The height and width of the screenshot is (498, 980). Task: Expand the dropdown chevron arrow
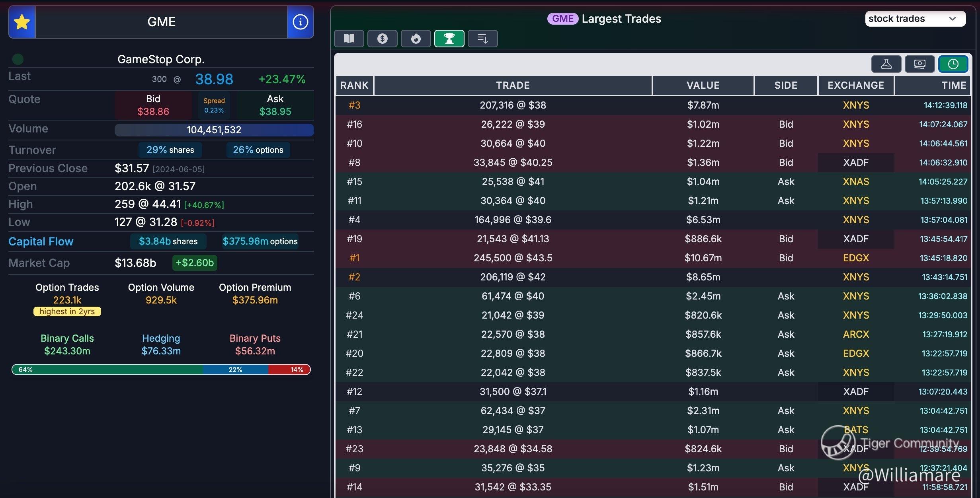(953, 19)
